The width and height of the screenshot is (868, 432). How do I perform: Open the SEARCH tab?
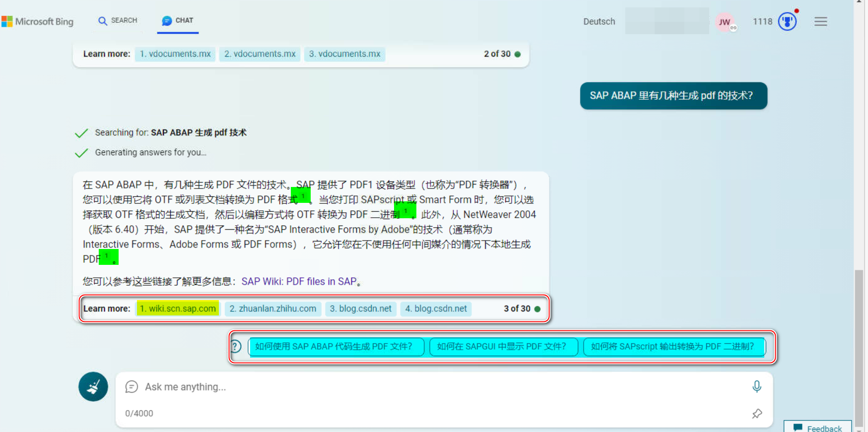(118, 21)
